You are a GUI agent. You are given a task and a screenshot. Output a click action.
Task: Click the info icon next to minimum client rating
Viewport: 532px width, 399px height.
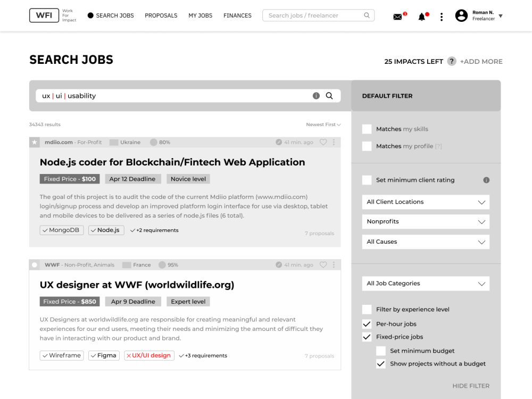(x=486, y=180)
